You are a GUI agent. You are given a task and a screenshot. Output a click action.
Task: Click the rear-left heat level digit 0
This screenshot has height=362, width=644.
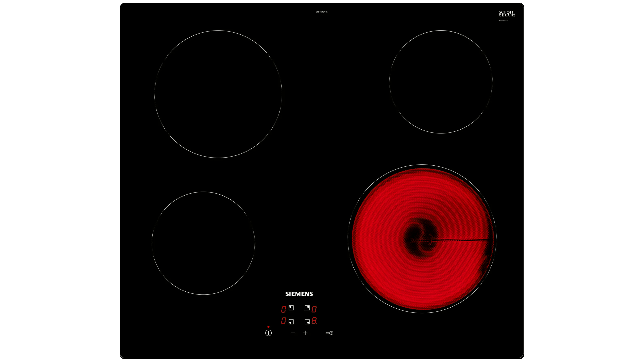point(283,309)
